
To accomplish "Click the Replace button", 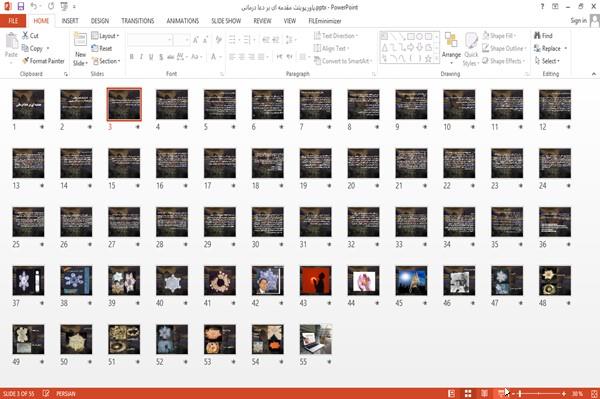I will tap(548, 48).
